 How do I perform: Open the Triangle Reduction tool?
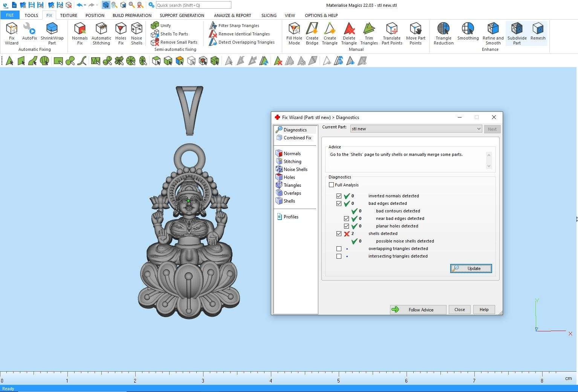point(443,33)
